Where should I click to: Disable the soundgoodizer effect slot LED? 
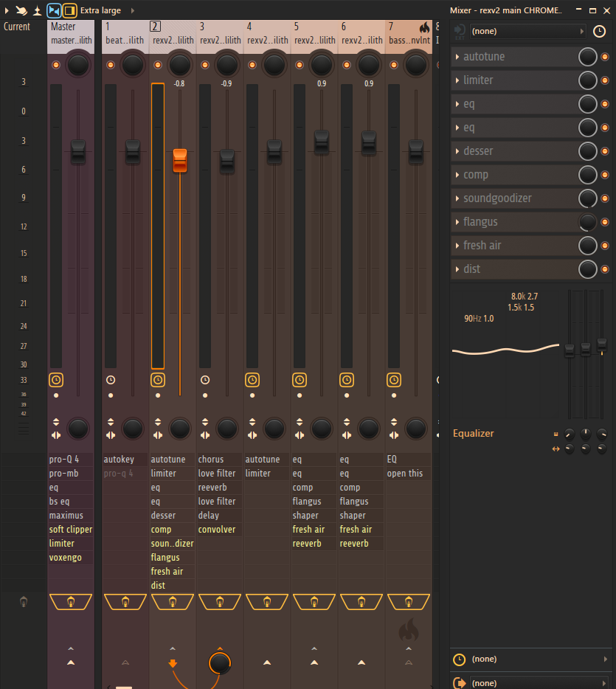point(605,198)
